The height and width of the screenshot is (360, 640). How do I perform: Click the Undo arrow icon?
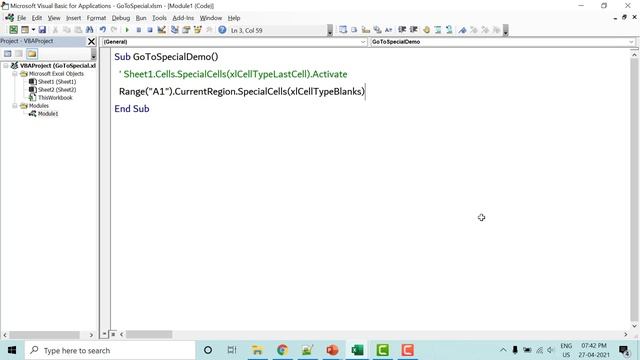click(x=102, y=30)
